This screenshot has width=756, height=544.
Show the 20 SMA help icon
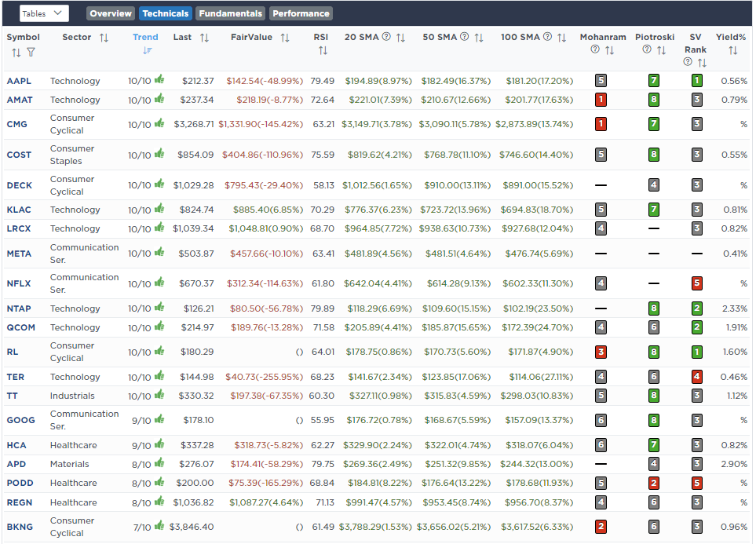tap(386, 37)
